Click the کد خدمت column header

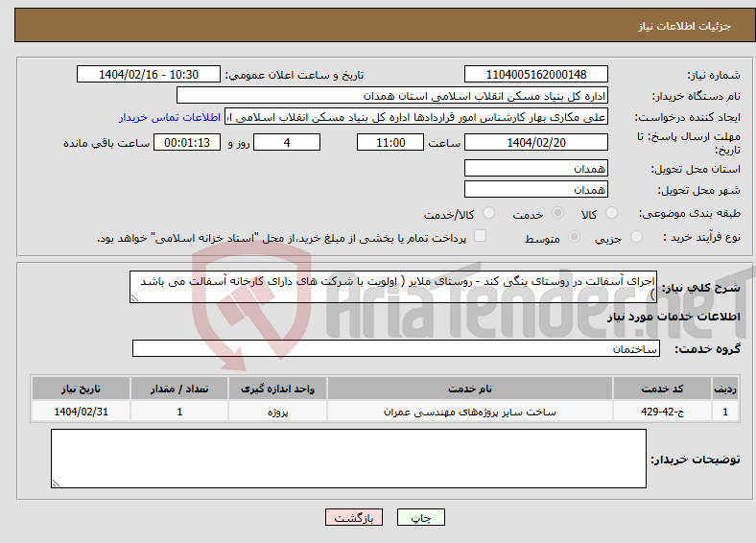click(x=663, y=389)
